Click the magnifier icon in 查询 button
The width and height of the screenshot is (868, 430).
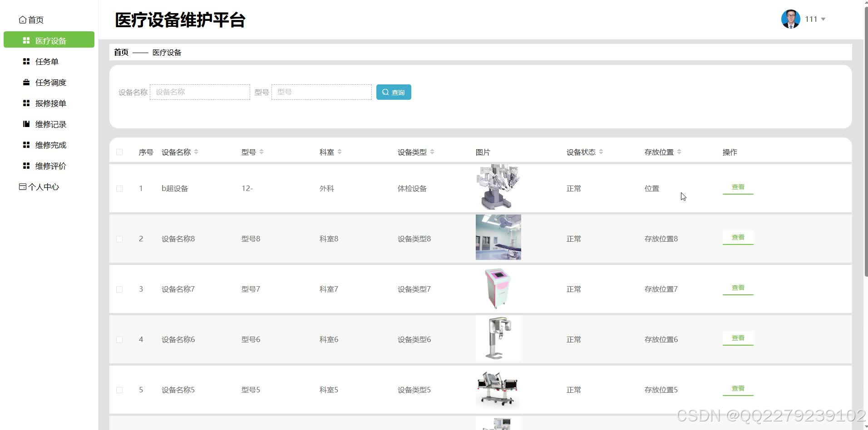pos(385,92)
